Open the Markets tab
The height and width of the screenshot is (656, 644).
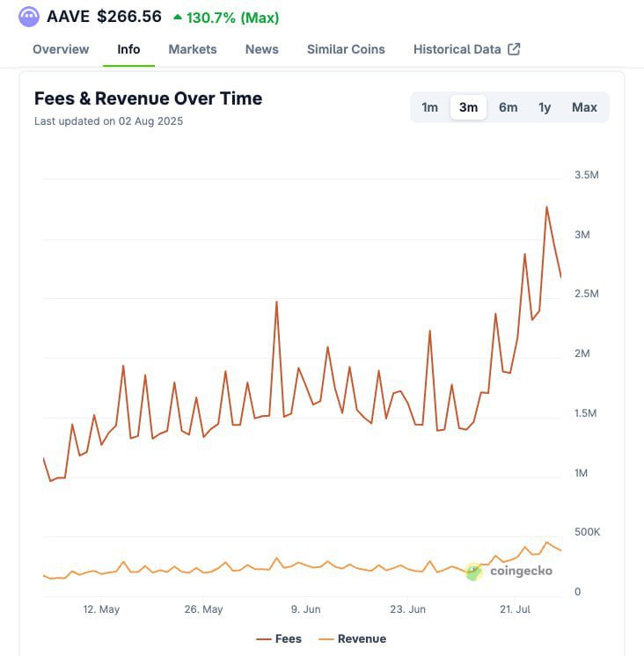[193, 49]
